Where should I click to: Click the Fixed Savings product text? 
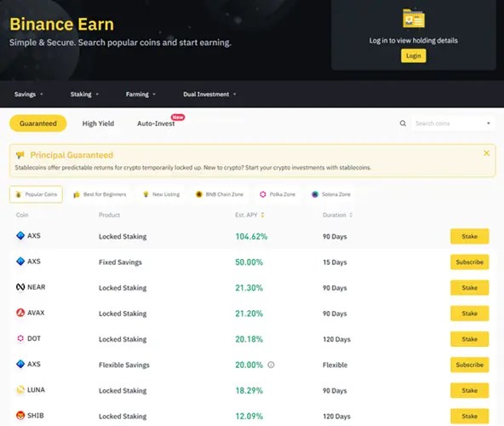[120, 262]
